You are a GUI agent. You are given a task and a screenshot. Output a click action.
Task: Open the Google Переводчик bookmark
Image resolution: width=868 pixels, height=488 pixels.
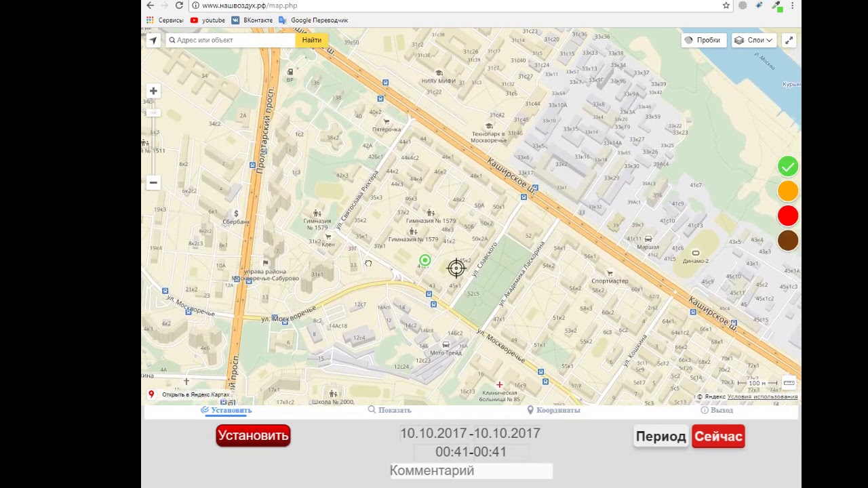point(313,20)
